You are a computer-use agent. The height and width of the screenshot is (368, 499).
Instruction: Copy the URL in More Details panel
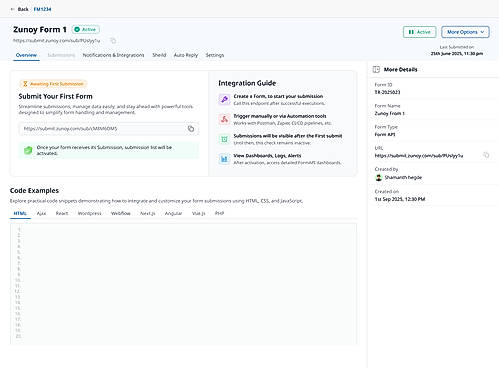coord(486,155)
